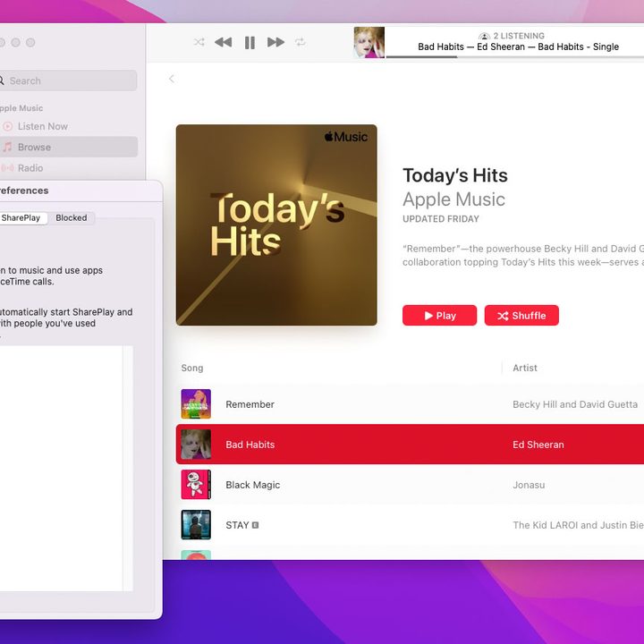Screen dimensions: 644x644
Task: Click the explicit badge next to STAY
Action: pos(255,525)
